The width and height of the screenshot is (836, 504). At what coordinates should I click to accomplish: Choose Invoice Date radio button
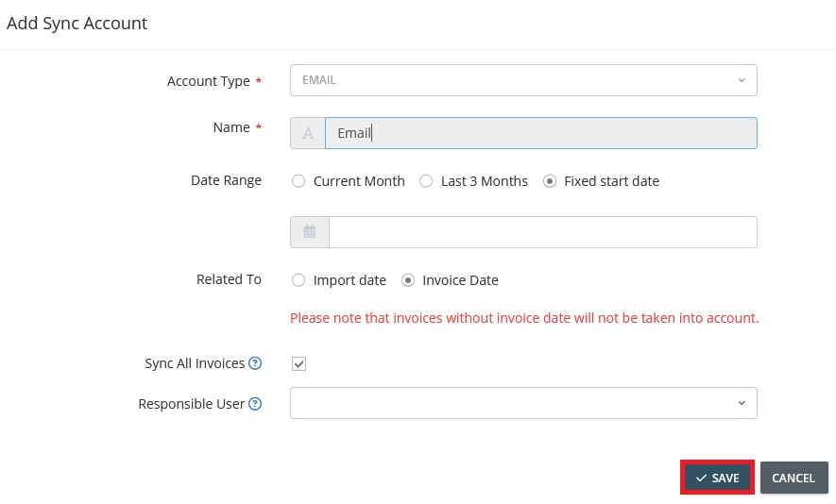[x=408, y=280]
